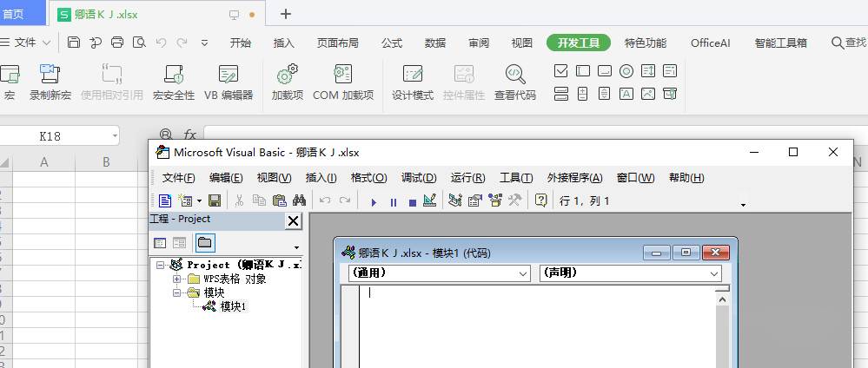Image resolution: width=868 pixels, height=368 pixels.
Task: Open the VB Editor from ribbon
Action: click(x=229, y=82)
